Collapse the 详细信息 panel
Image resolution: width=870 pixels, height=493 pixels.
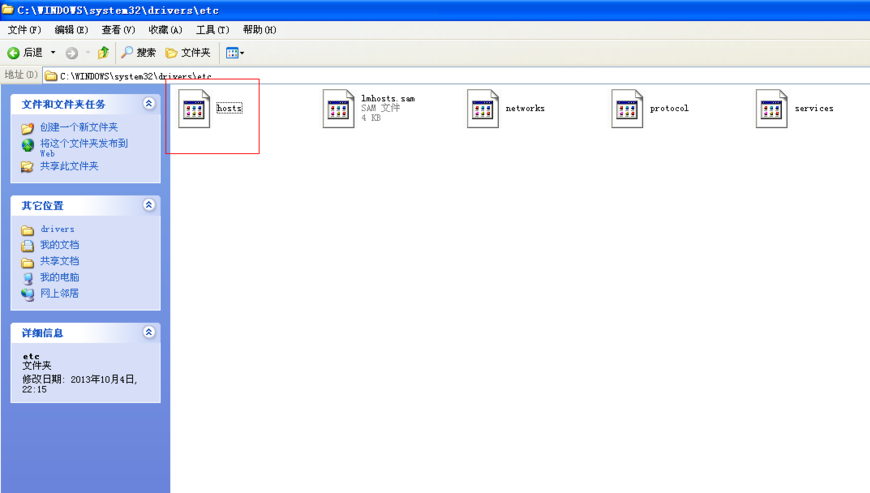tap(149, 332)
